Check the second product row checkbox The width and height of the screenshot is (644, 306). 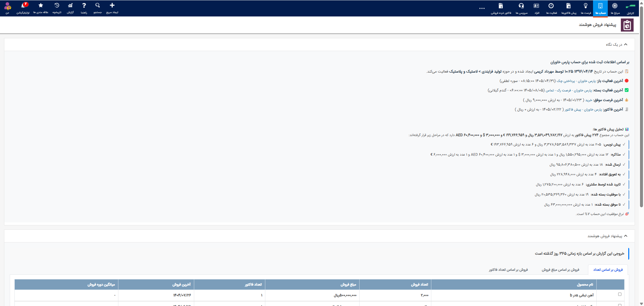coord(620,305)
